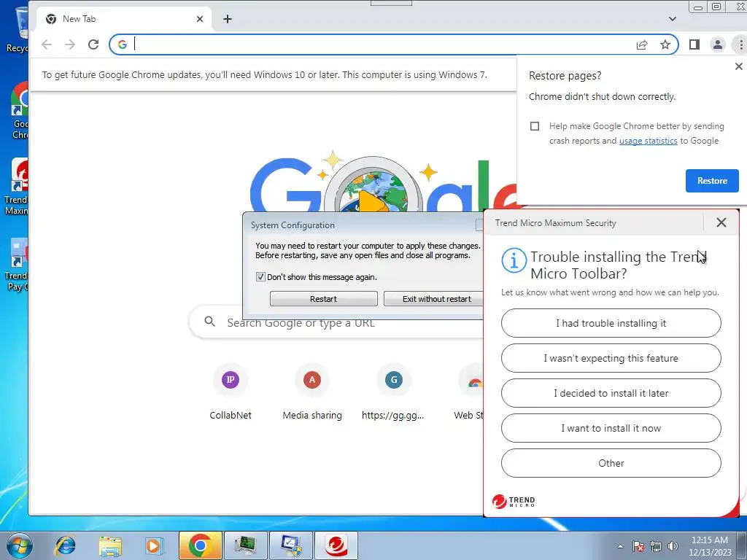Choose I wasn't expecting this feature

pyautogui.click(x=611, y=358)
